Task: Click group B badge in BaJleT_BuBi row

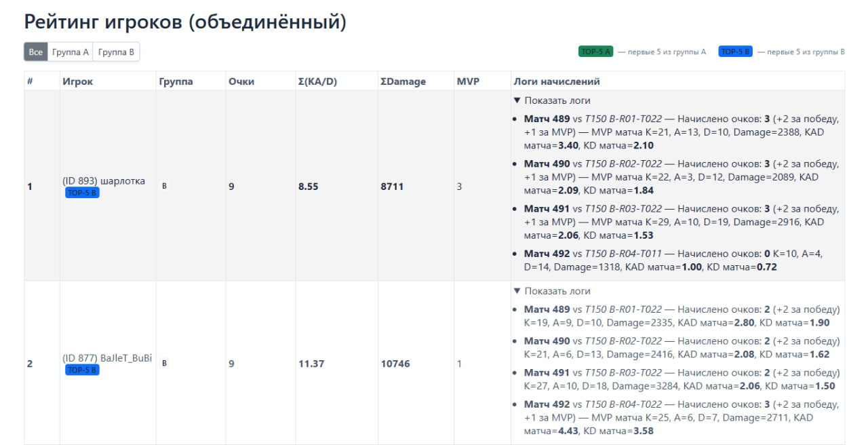Action: point(164,364)
